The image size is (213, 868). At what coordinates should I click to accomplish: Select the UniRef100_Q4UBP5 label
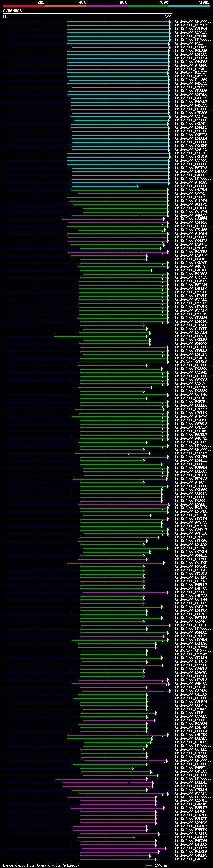(191, 856)
